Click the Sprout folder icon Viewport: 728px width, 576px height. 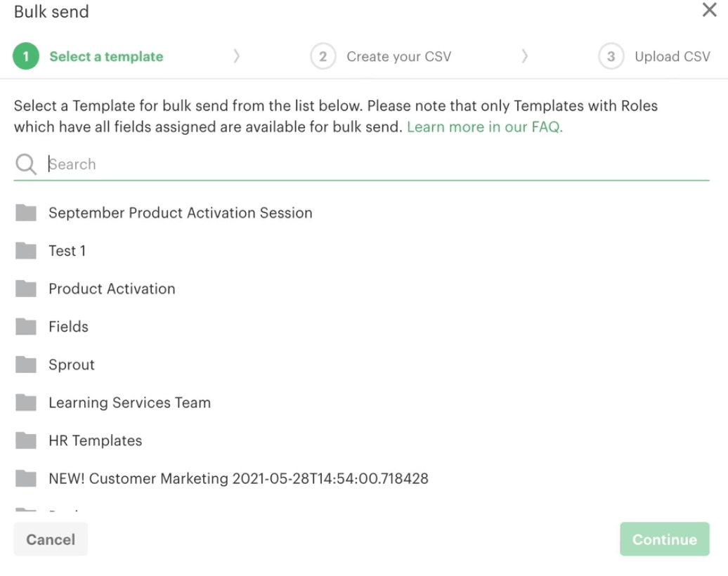[x=26, y=365]
